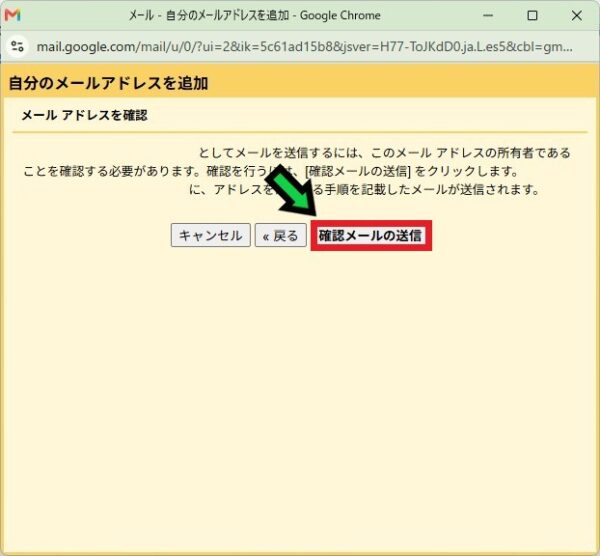Close the Chrome popup window
The image size is (600, 556).
(576, 15)
